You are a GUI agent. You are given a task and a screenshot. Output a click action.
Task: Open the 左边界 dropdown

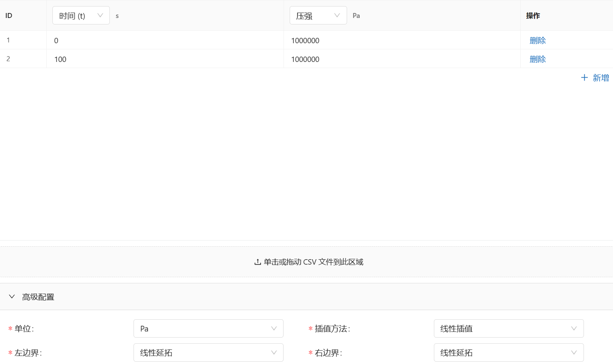(x=209, y=353)
